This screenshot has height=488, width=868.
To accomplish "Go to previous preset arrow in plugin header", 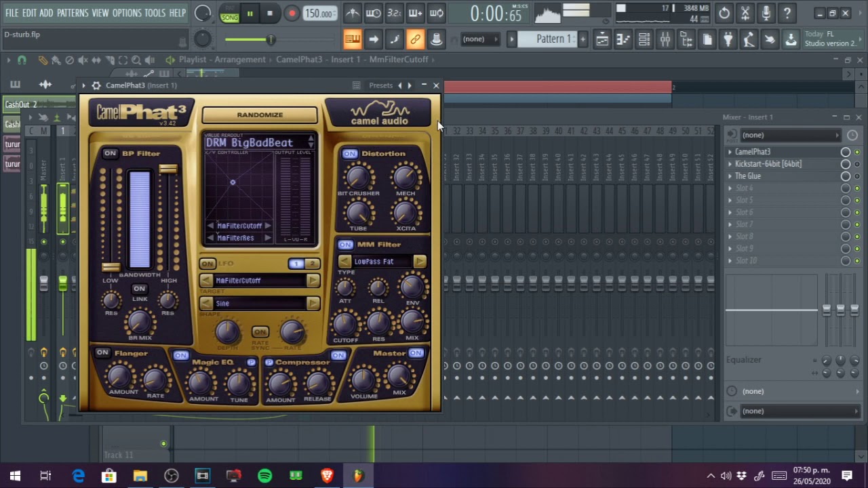I will pos(400,85).
